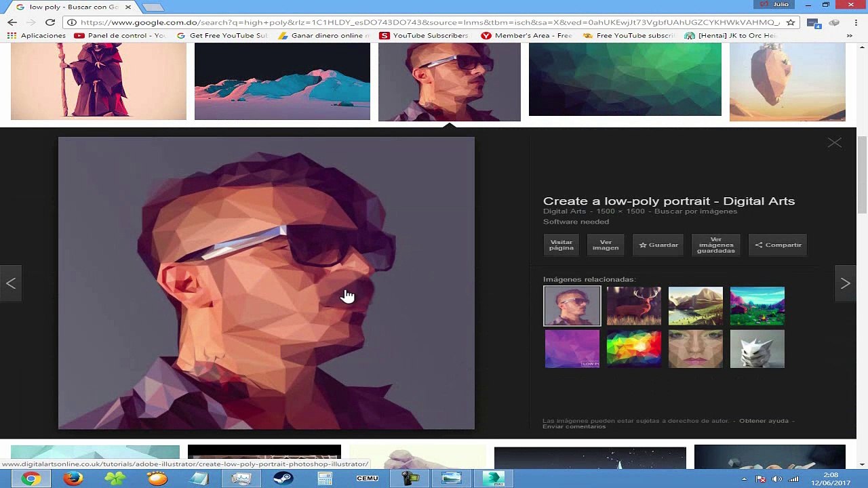Close the image preview panel
Viewport: 868px width, 488px height.
click(834, 143)
